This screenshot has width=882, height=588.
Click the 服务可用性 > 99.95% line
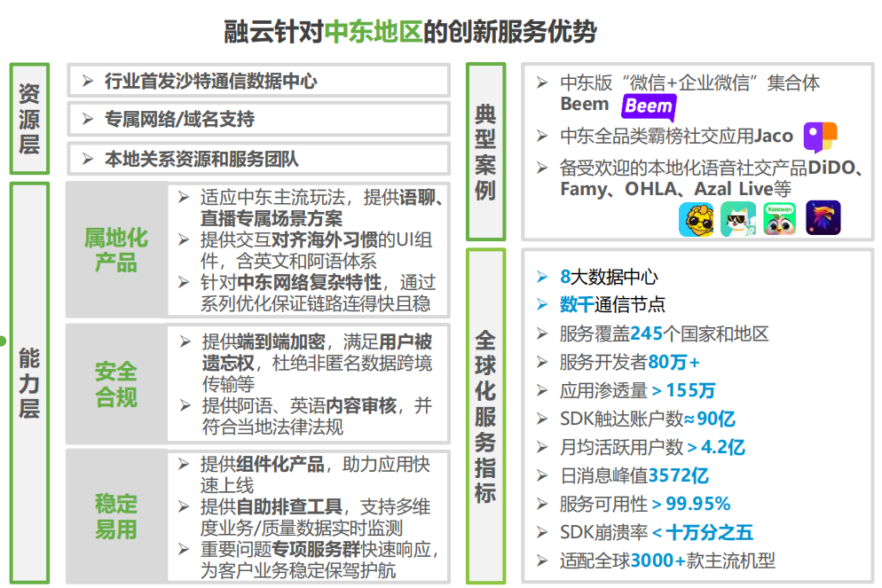tap(644, 504)
